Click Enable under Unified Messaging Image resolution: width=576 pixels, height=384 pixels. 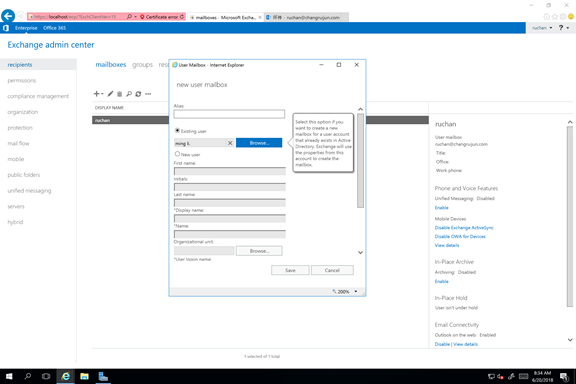442,208
